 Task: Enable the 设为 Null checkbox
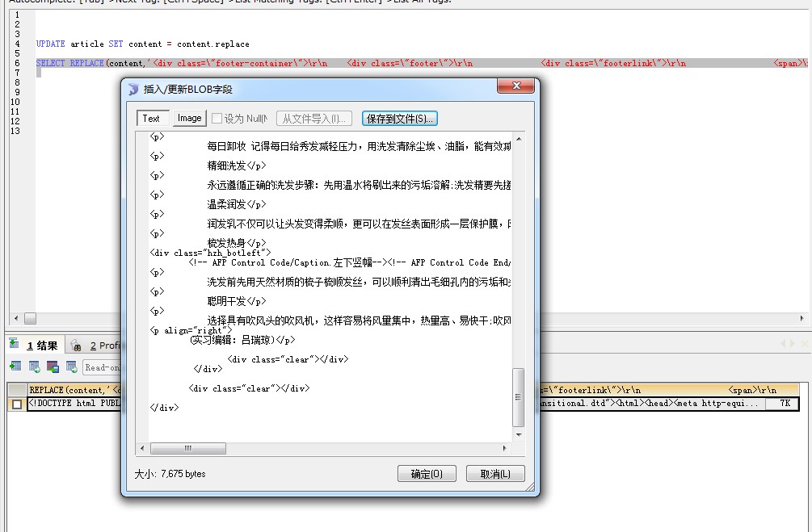[x=217, y=119]
